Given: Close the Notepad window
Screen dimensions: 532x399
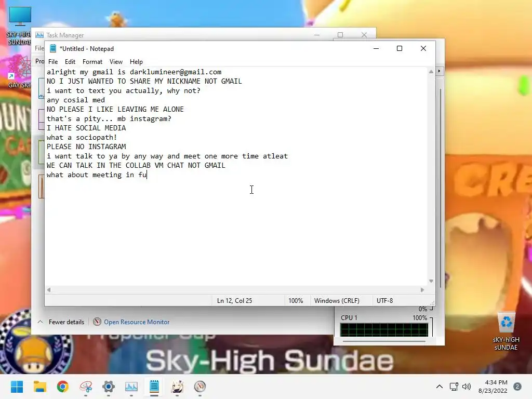Looking at the screenshot, I should click(423, 48).
